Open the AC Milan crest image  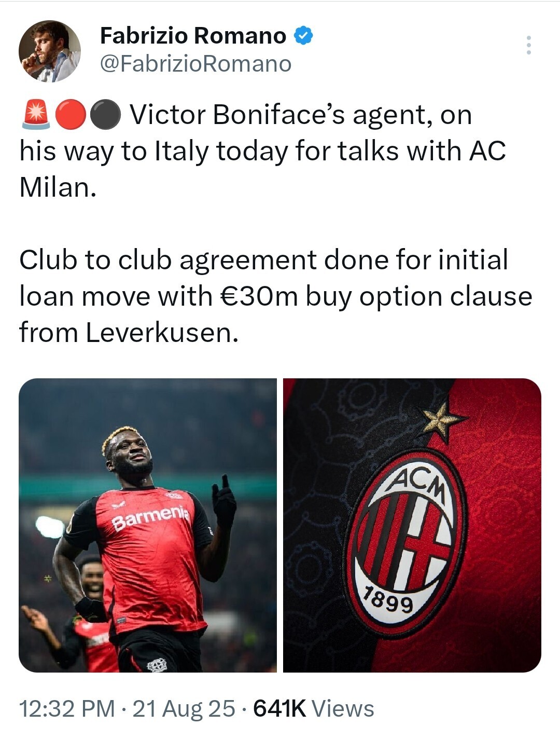[x=412, y=525]
